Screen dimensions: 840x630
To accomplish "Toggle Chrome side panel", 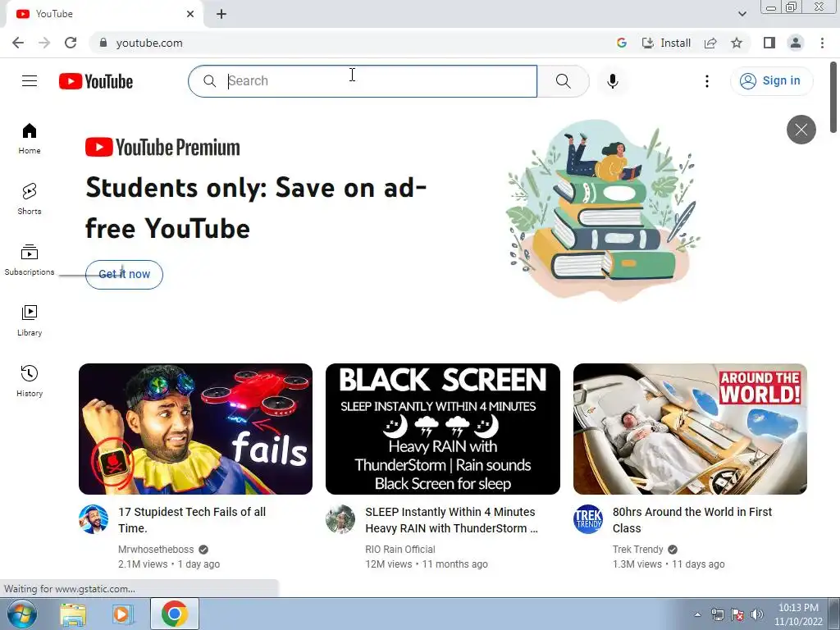I will [x=769, y=43].
